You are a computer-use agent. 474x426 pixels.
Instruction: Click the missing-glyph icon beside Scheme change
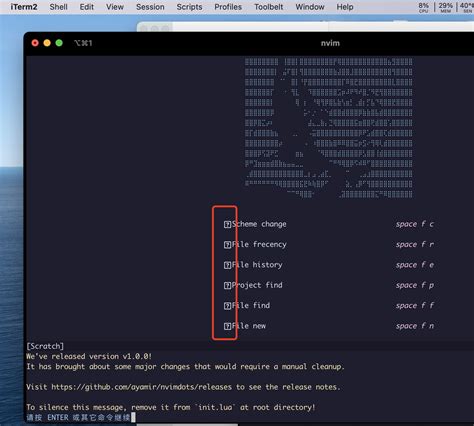point(227,224)
